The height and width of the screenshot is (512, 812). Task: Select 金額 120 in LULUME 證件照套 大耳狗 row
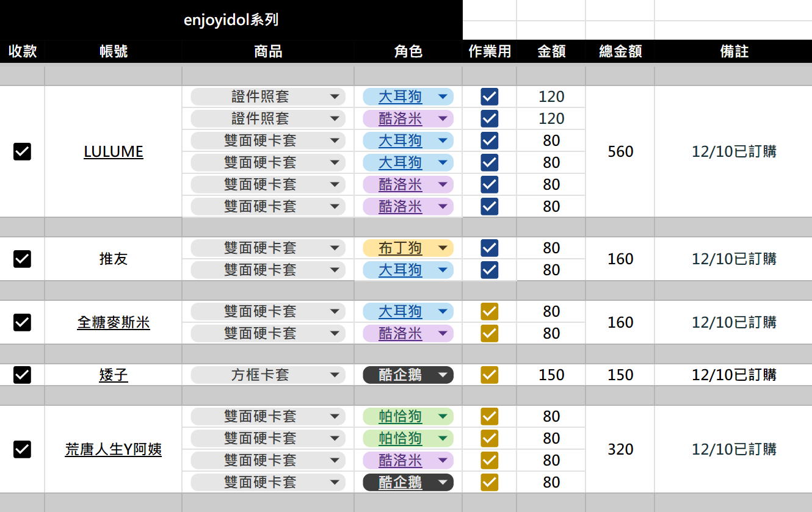551,96
